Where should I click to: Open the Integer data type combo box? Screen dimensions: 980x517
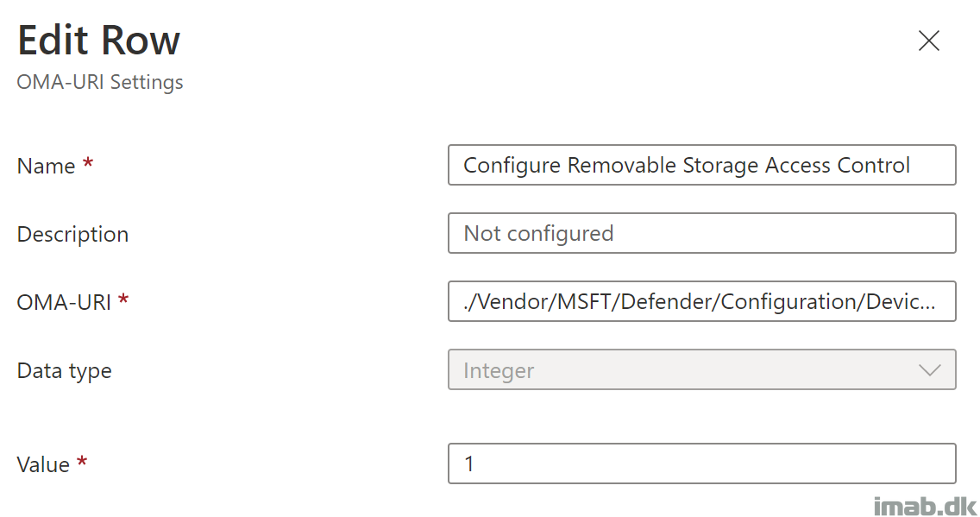(702, 369)
